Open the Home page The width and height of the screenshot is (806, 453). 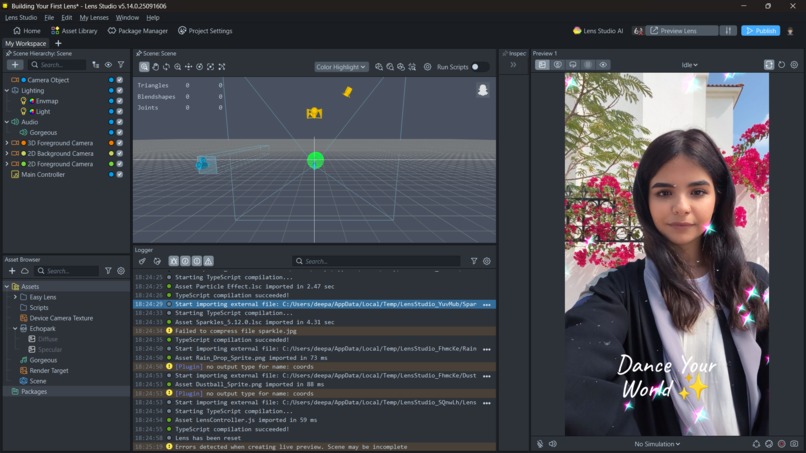[27, 31]
